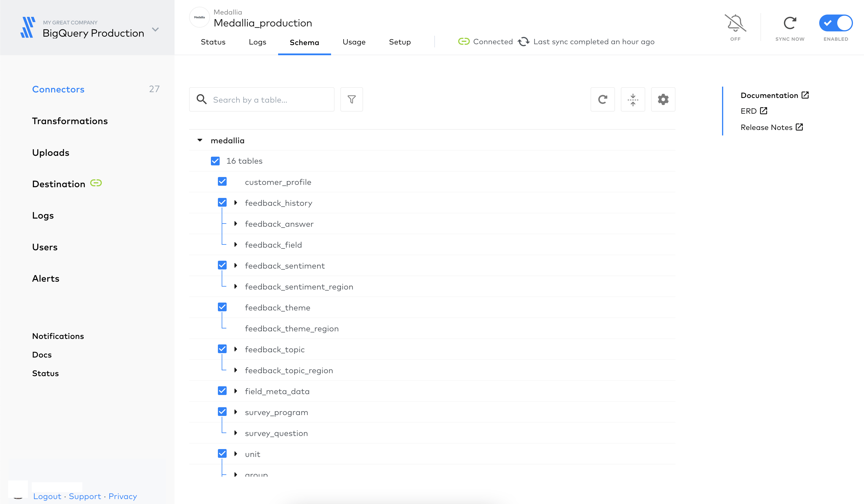Disable the connector ENABLED toggle
Viewport: 864px width, 504px height.
coord(836,23)
